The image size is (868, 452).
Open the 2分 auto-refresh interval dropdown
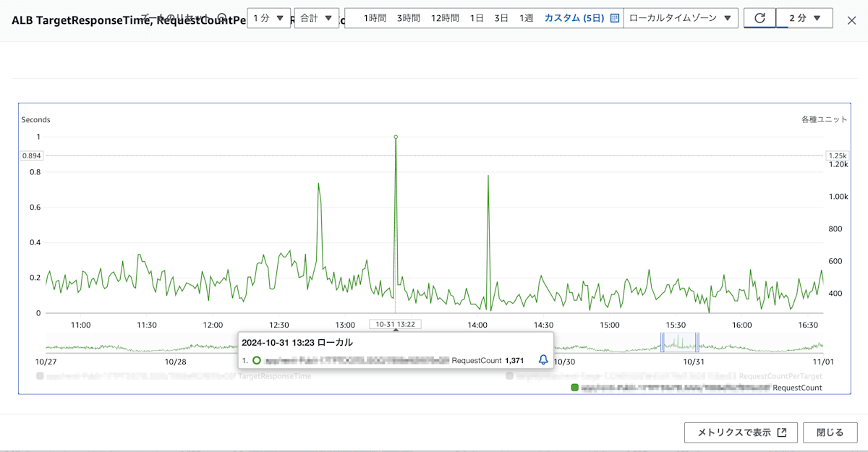click(804, 18)
